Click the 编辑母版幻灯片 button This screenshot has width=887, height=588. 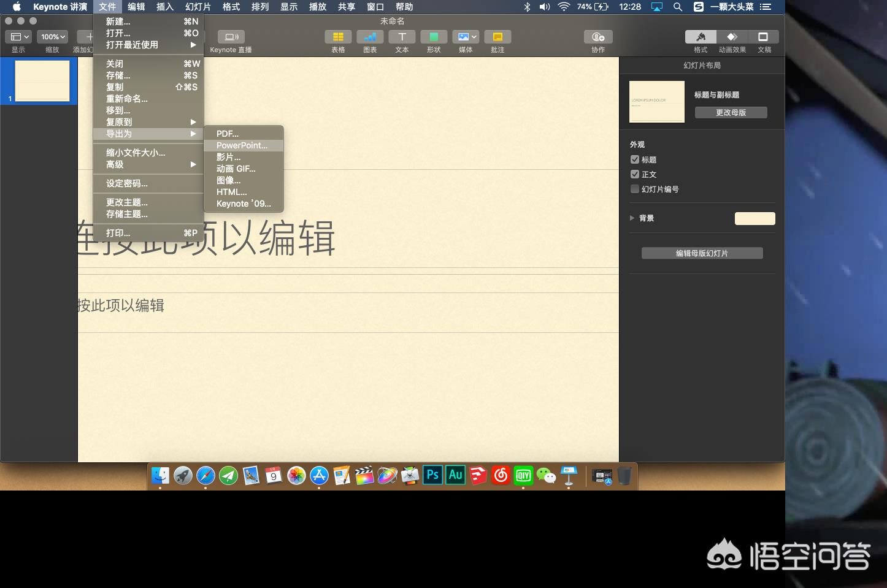pyautogui.click(x=702, y=253)
